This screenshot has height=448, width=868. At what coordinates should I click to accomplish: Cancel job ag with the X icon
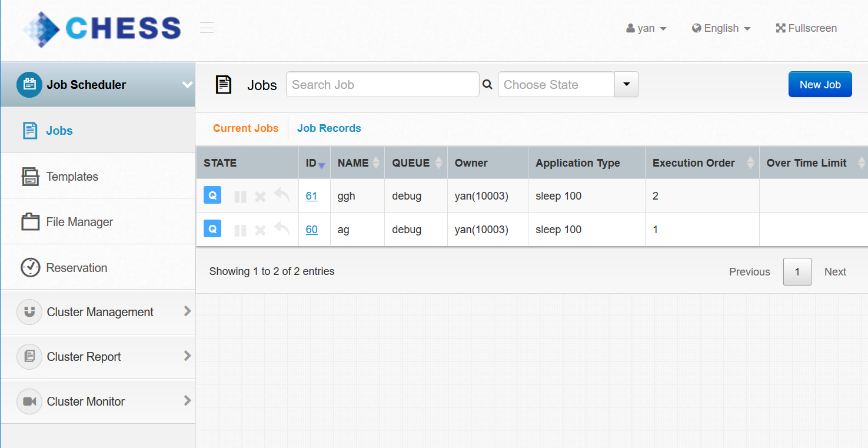pyautogui.click(x=260, y=230)
